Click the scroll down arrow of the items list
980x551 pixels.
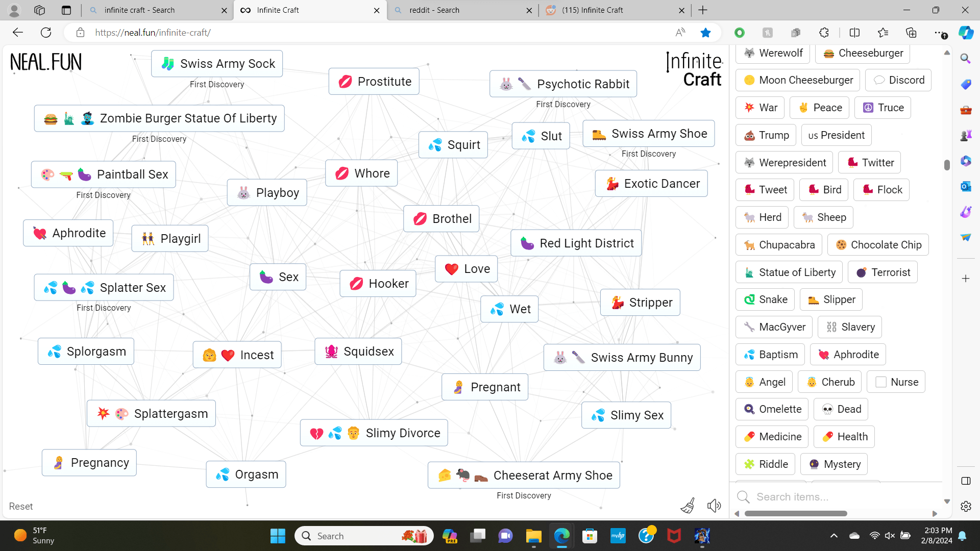click(947, 501)
